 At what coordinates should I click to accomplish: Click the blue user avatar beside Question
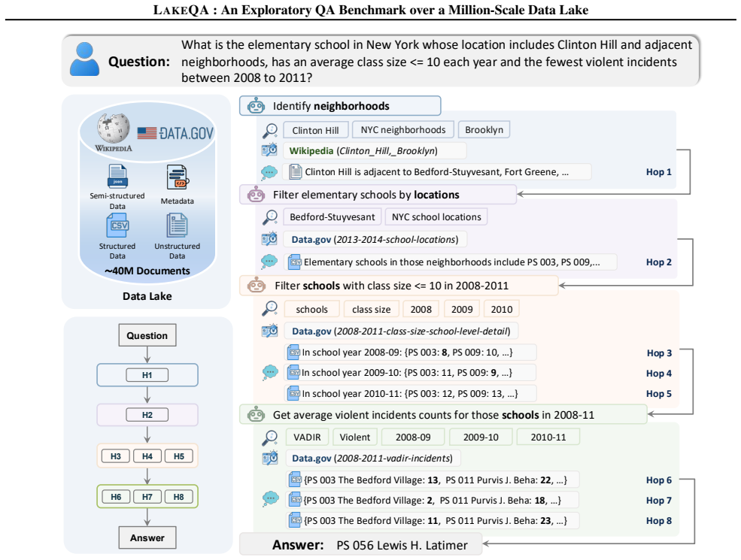[84, 59]
